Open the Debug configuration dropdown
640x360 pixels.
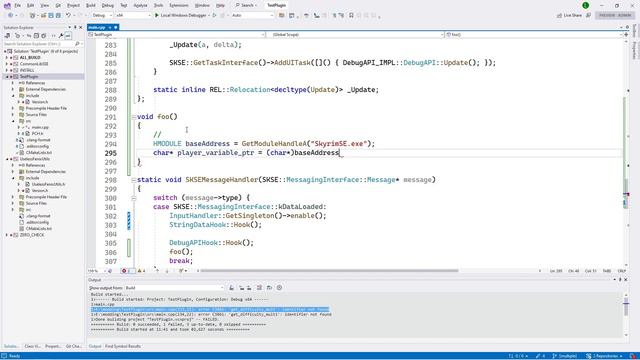point(102,15)
